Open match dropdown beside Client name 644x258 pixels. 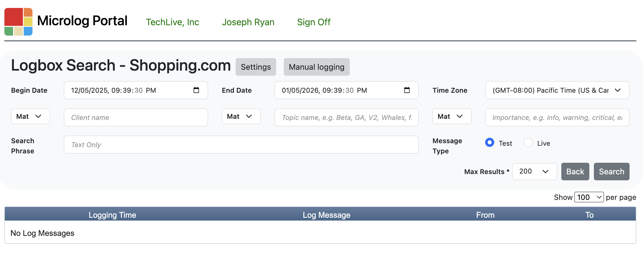[30, 116]
